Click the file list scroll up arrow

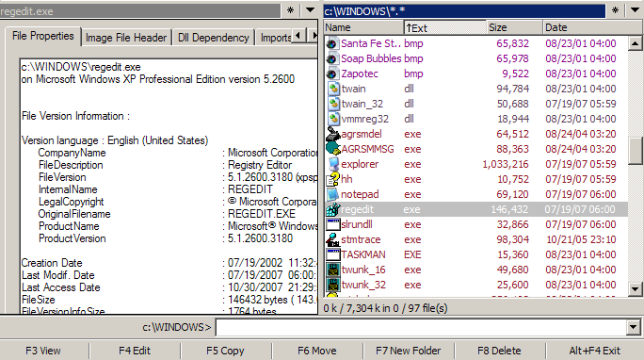pos(635,43)
